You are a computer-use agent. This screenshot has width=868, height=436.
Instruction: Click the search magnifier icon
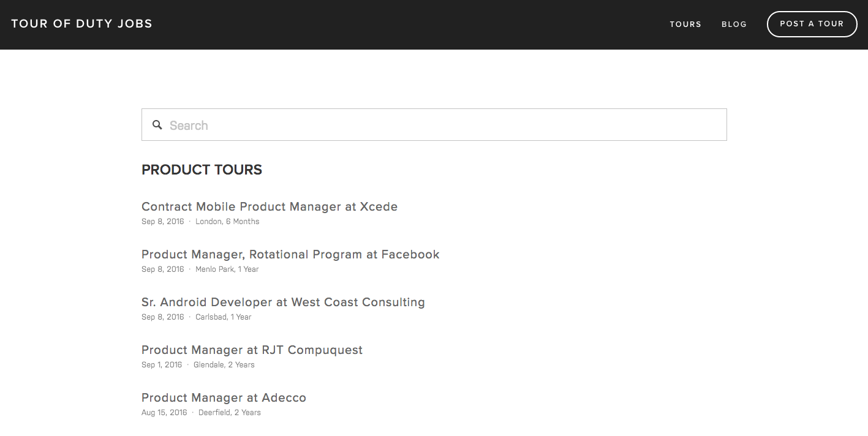tap(157, 124)
